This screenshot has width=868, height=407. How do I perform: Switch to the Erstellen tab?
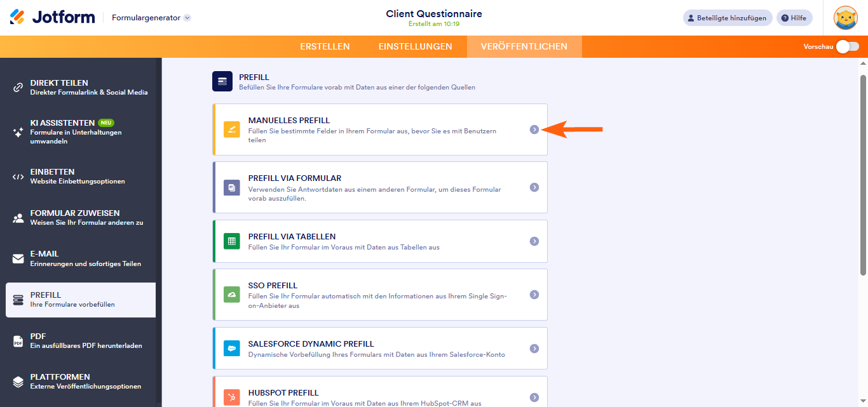click(x=325, y=46)
